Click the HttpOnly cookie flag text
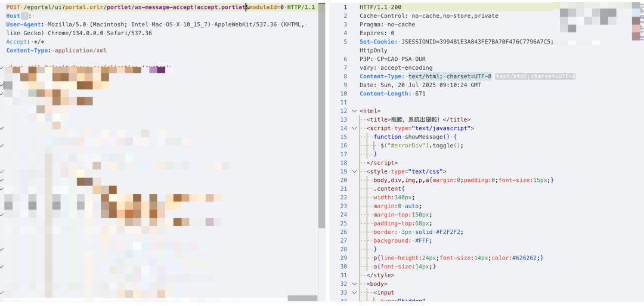Image resolution: width=644 pixels, height=306 pixels. click(x=373, y=51)
